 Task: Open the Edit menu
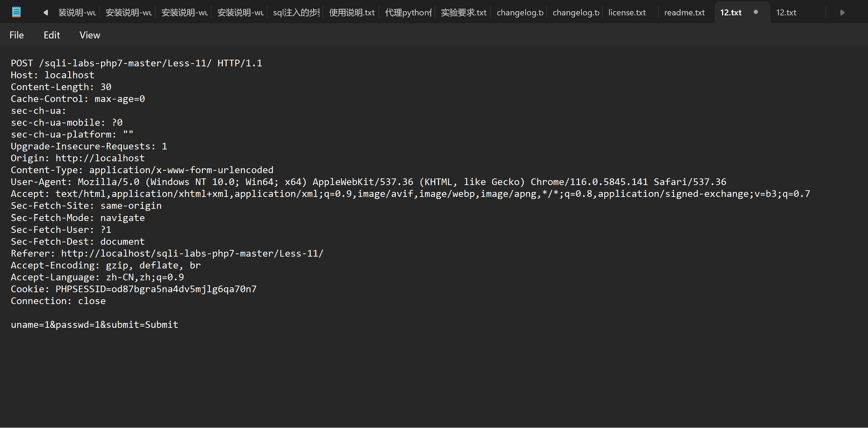(52, 35)
